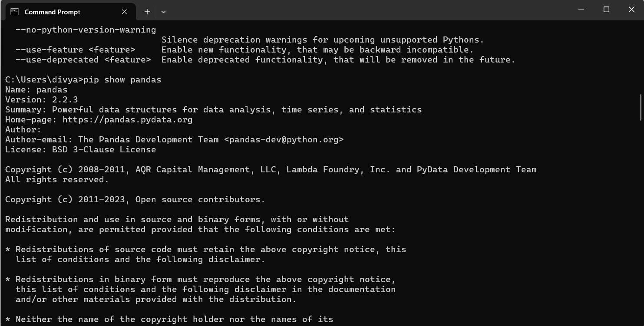The height and width of the screenshot is (326, 644).
Task: Click the Version 2.2.3 line
Action: coord(42,99)
